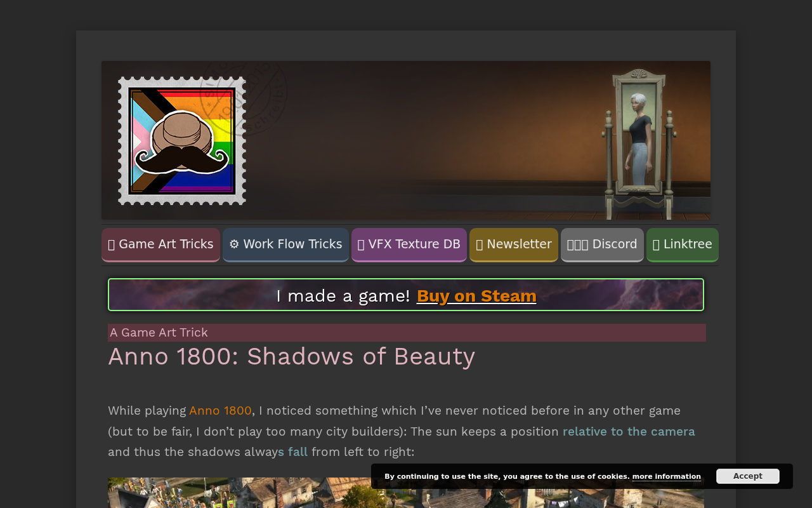Open the more information cookie link

click(x=666, y=476)
